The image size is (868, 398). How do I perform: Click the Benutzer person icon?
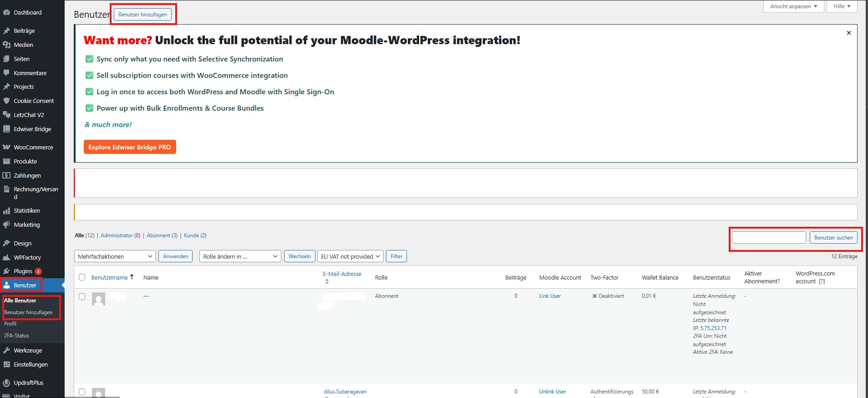coord(6,285)
